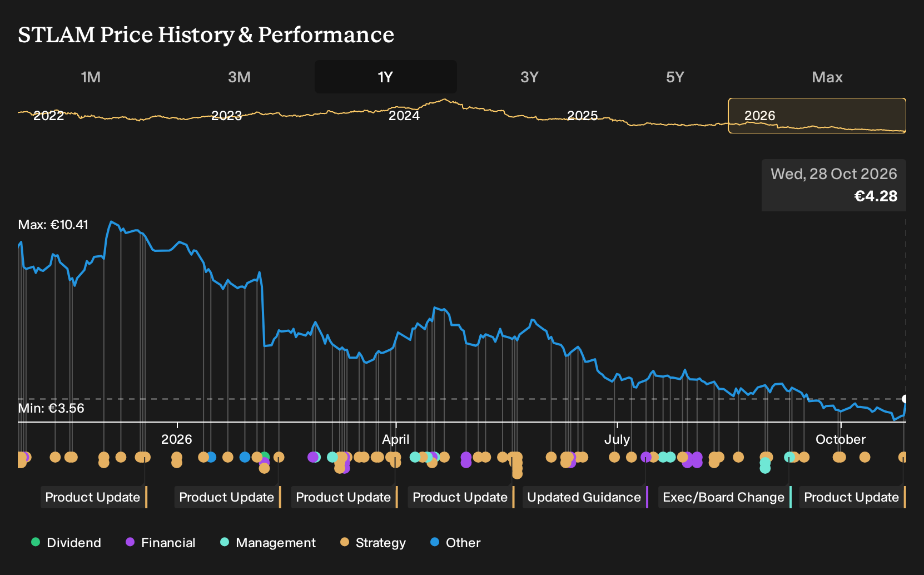
Task: Toggle the Strategy legend filter
Action: click(x=373, y=543)
